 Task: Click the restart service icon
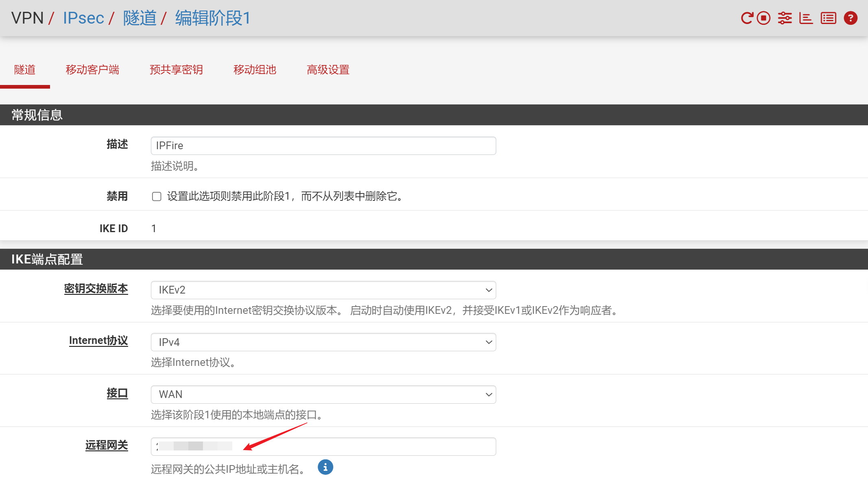click(746, 18)
